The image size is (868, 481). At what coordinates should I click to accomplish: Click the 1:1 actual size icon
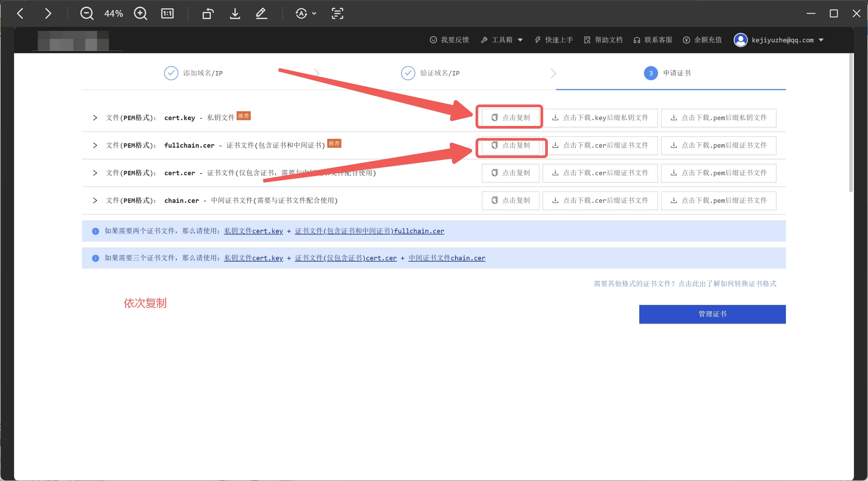pyautogui.click(x=167, y=13)
